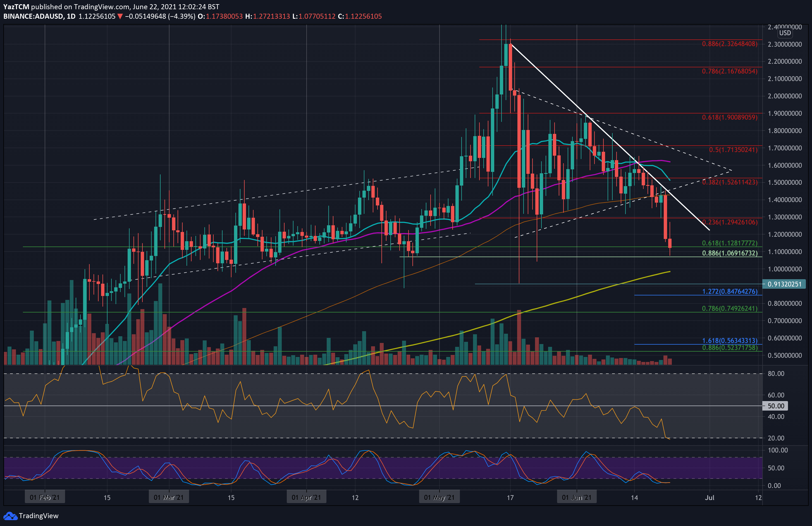Click the 1D timeframe label

(x=71, y=16)
